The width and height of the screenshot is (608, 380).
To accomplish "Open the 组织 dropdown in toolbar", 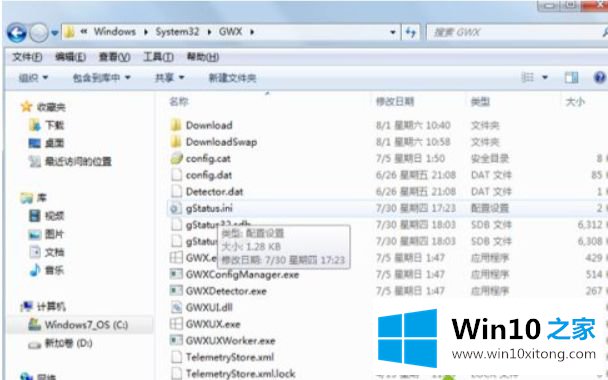I will (x=33, y=78).
